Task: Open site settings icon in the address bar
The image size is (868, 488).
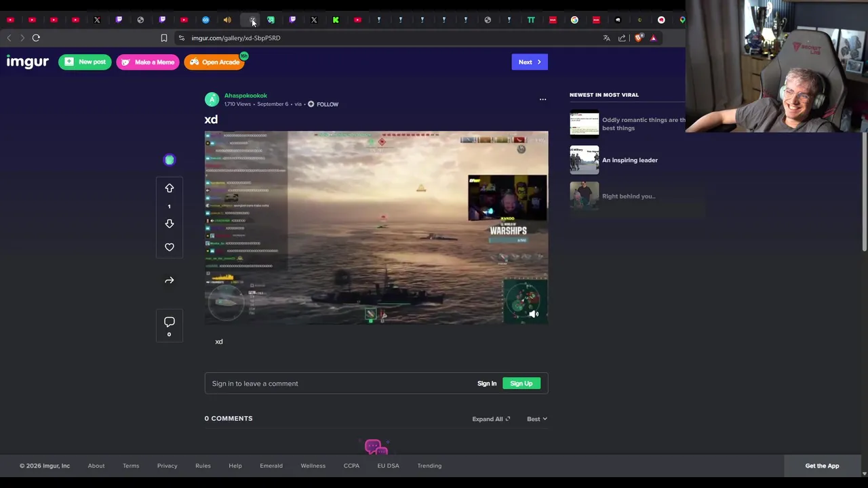Action: [181, 38]
